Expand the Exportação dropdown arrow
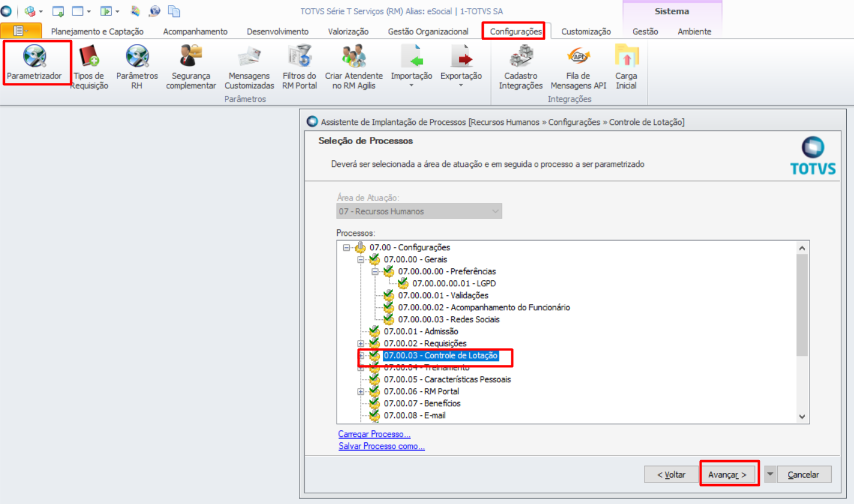This screenshot has width=854, height=504. coord(461,85)
